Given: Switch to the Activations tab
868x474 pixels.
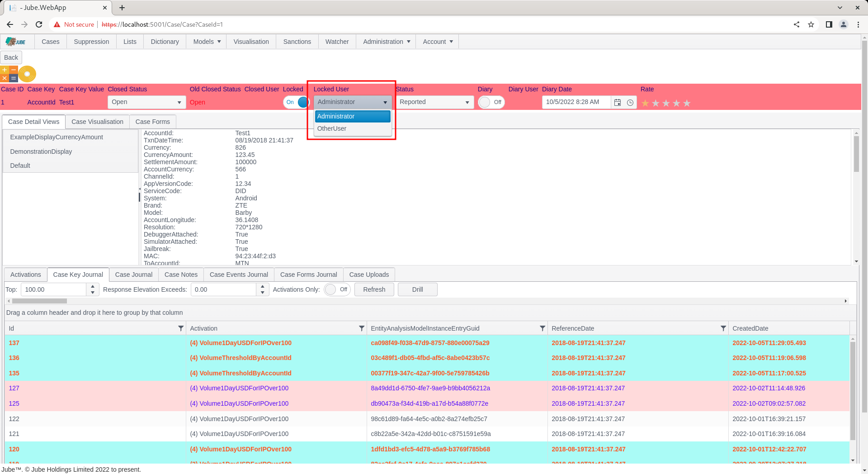Looking at the screenshot, I should [26, 275].
